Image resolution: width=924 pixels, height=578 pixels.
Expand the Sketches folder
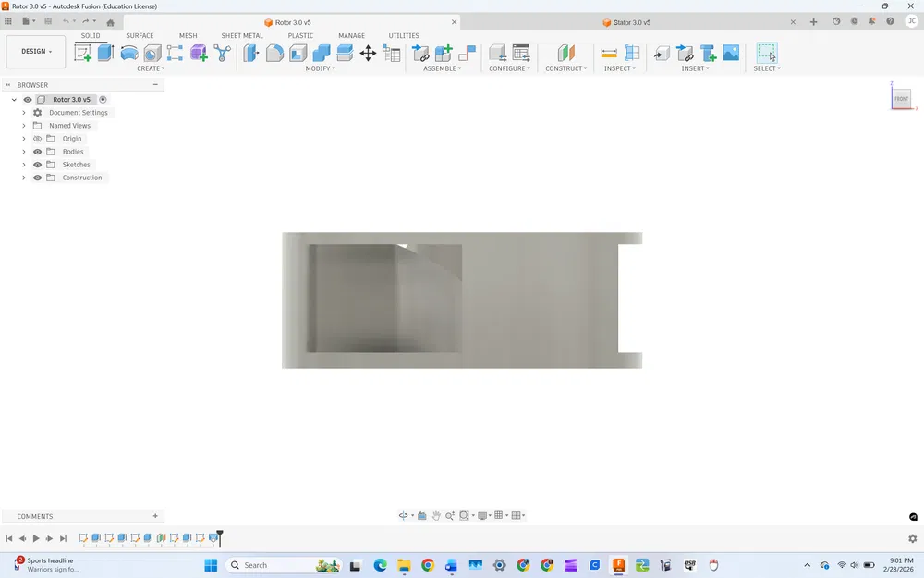(x=24, y=165)
